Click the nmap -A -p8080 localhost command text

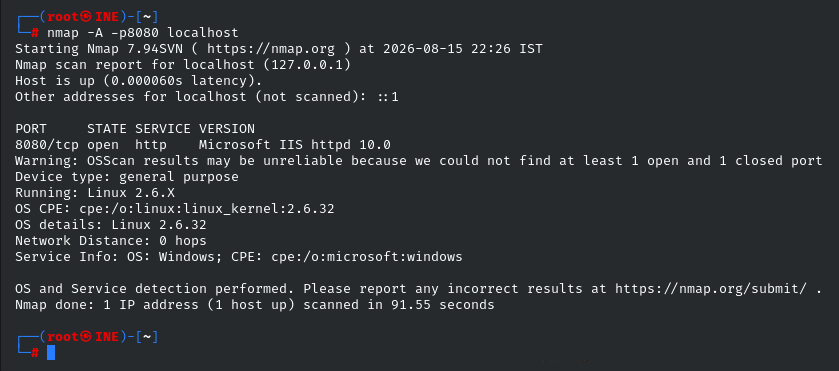pos(143,33)
